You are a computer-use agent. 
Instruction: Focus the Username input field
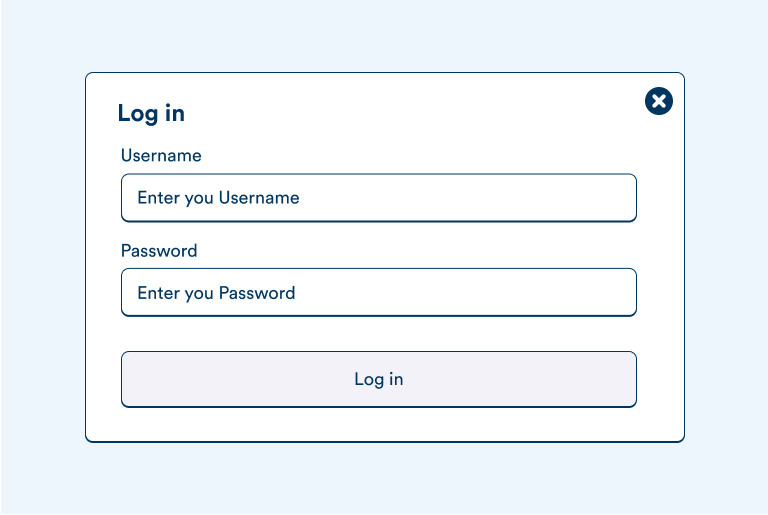click(x=378, y=198)
